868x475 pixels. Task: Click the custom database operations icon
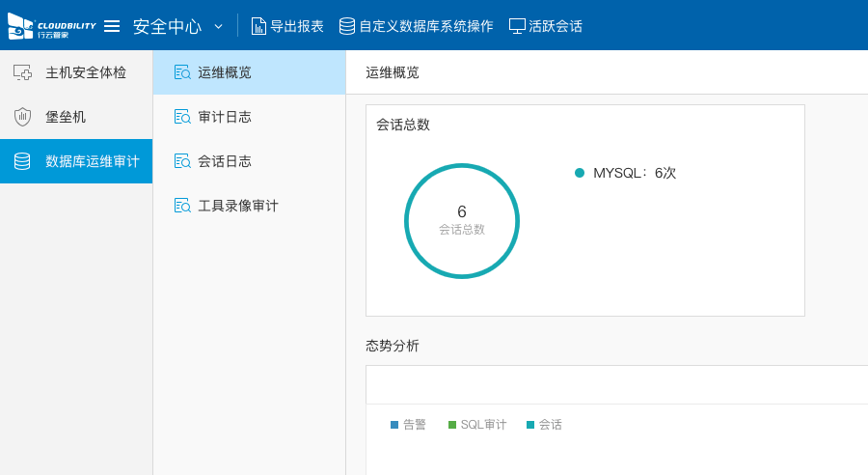[347, 26]
